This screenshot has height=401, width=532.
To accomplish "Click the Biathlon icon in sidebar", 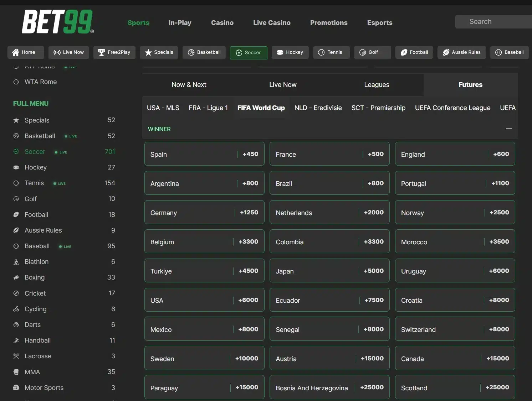I will 16,262.
